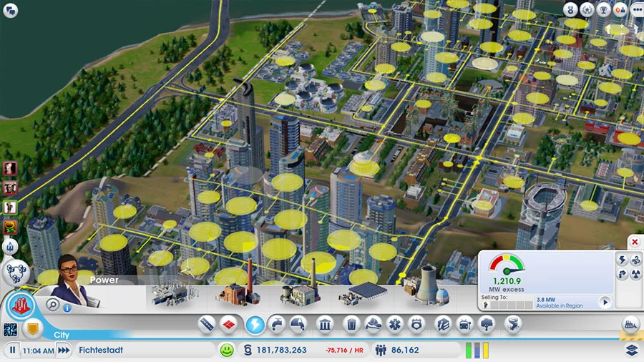The height and width of the screenshot is (362, 644).
Task: Open the Education books category
Action: click(x=443, y=325)
